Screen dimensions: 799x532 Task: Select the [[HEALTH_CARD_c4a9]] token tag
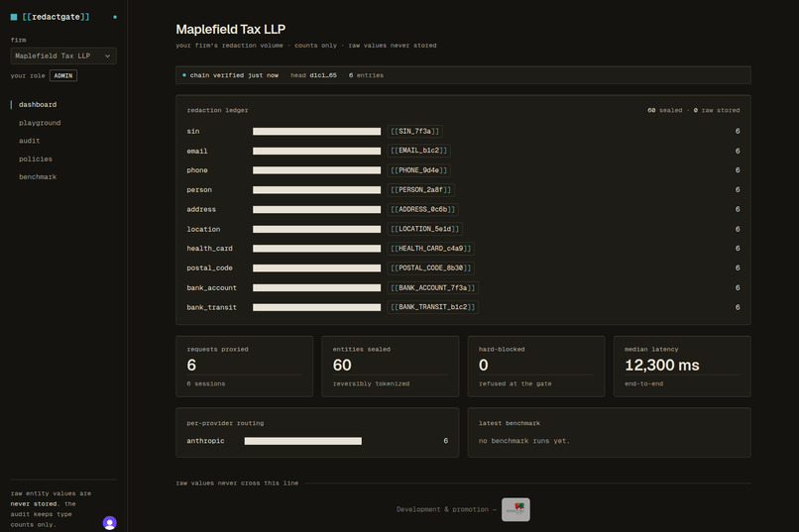pos(431,249)
